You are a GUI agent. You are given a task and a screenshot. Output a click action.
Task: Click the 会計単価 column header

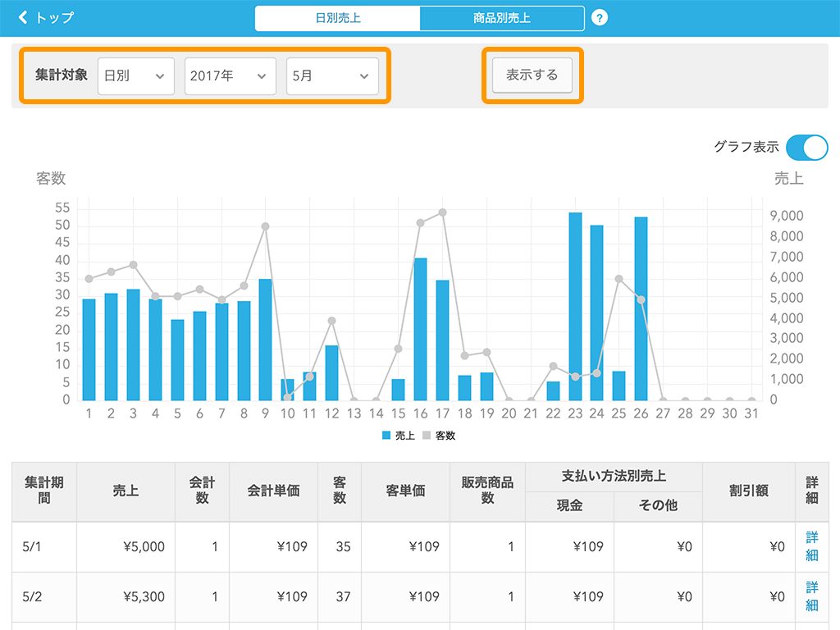274,491
